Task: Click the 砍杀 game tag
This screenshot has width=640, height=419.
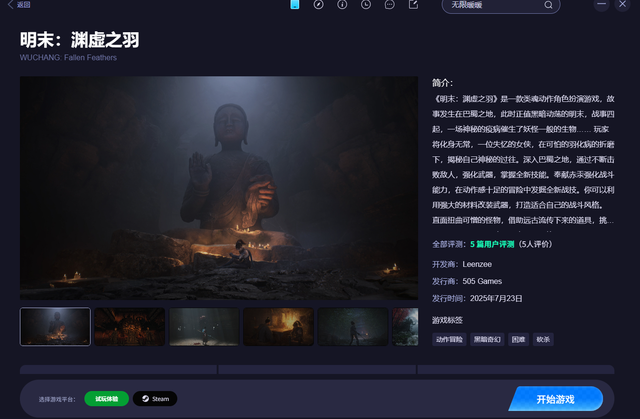Action: (x=543, y=339)
